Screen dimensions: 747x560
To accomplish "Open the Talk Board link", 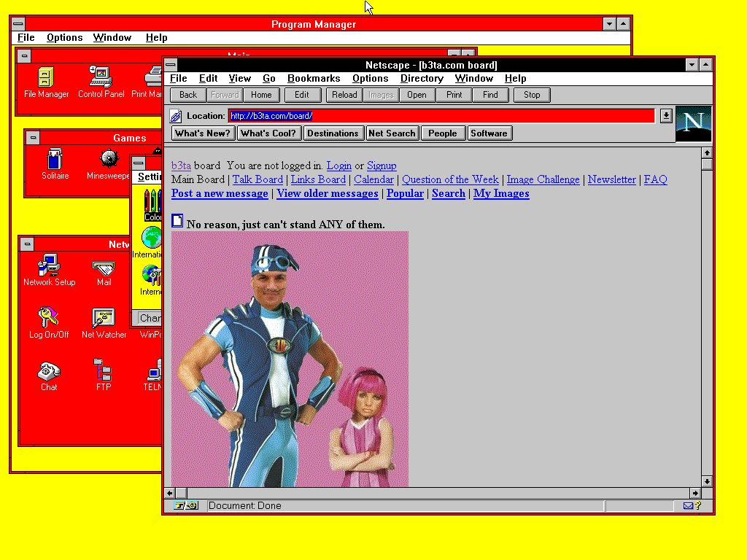I will tap(258, 179).
